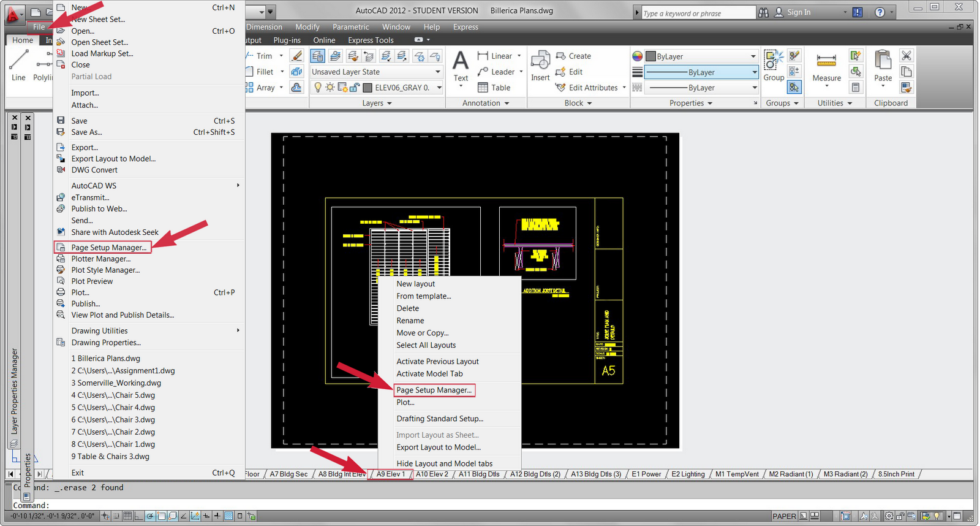Select the Line drawing tool

click(x=18, y=64)
